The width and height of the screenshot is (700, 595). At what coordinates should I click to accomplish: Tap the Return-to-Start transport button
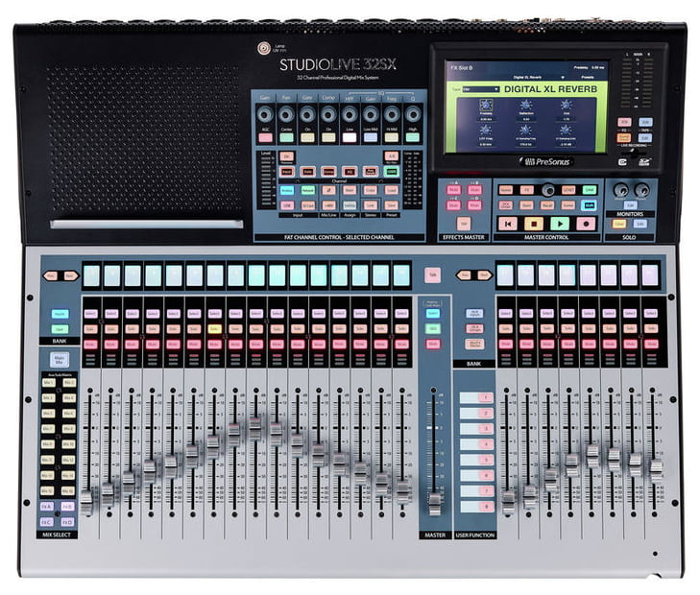point(508,224)
